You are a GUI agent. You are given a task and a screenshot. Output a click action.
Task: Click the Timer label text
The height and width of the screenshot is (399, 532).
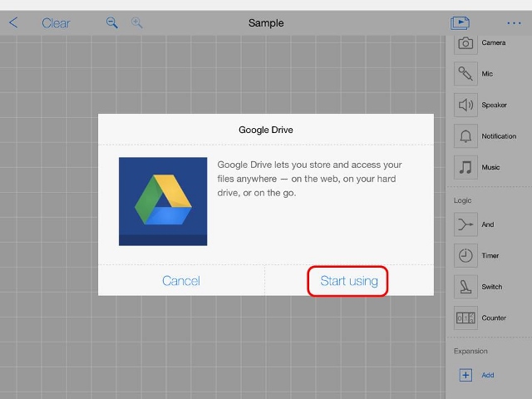[490, 255]
